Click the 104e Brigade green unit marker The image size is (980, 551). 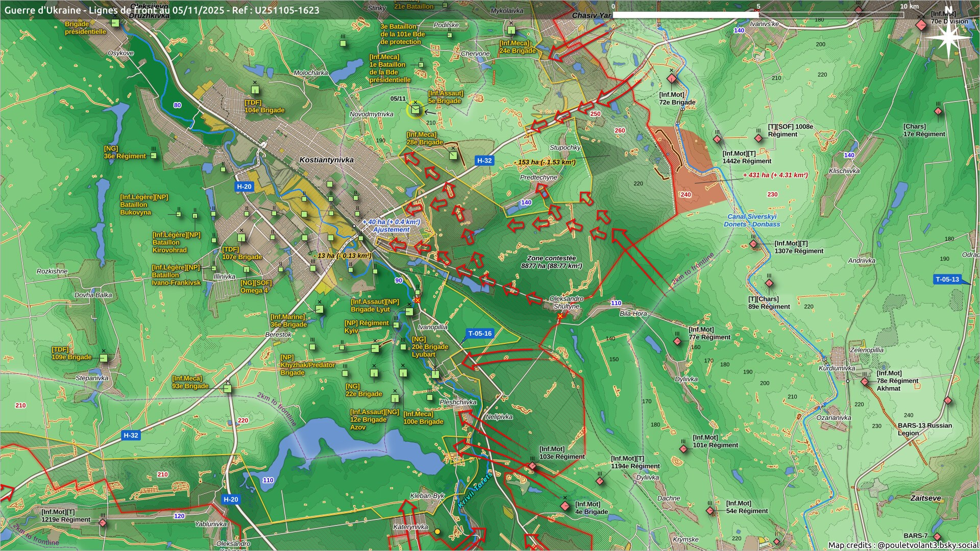click(x=255, y=91)
